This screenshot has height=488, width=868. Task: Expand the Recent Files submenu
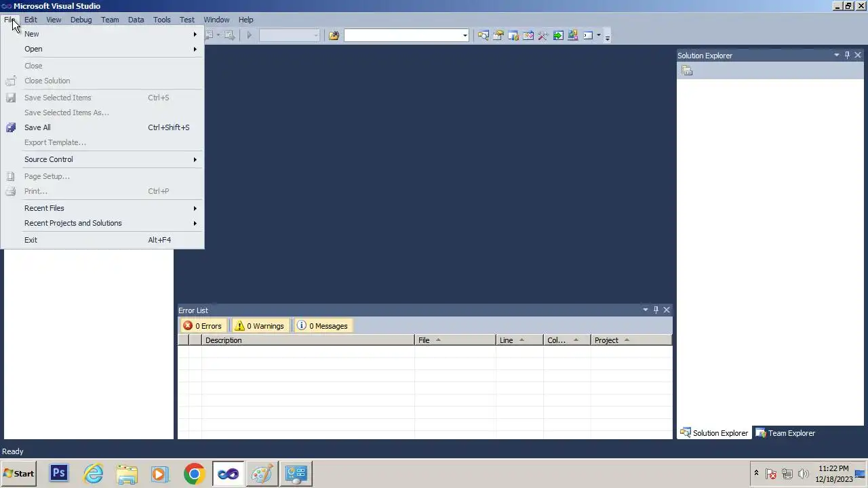pos(102,208)
